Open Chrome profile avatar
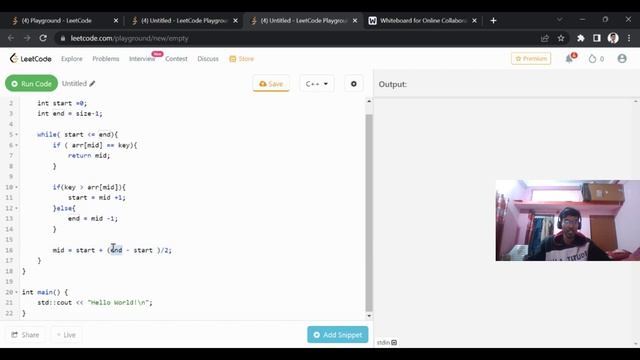The width and height of the screenshot is (640, 360). pyautogui.click(x=613, y=38)
